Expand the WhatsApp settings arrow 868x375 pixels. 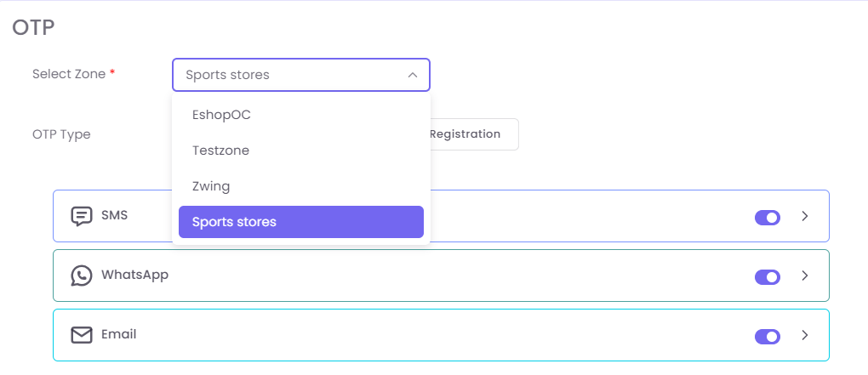click(x=805, y=276)
